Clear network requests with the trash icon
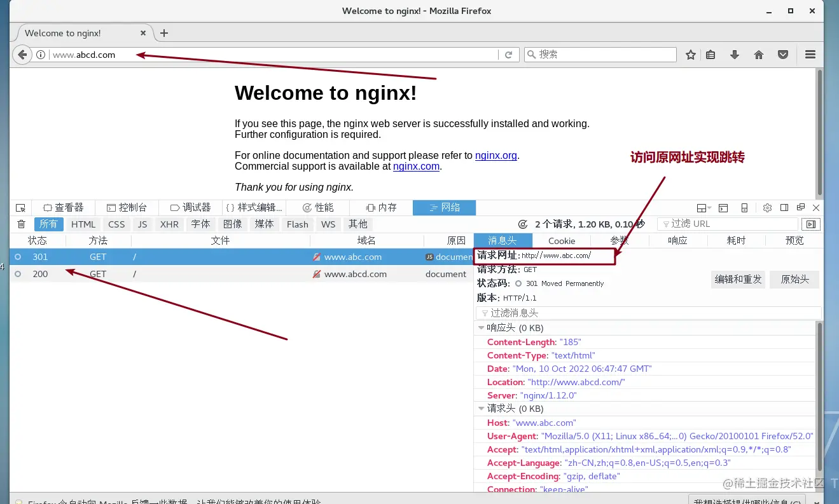Image resolution: width=839 pixels, height=504 pixels. point(21,224)
